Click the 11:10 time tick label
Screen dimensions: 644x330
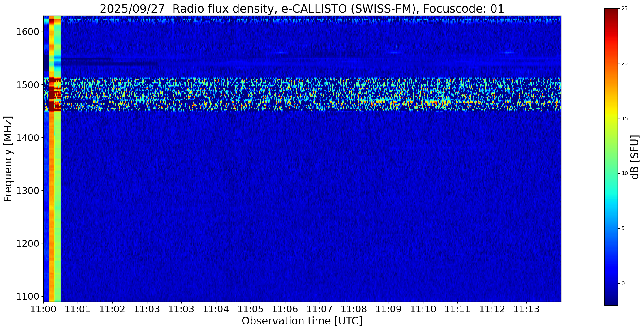point(423,309)
